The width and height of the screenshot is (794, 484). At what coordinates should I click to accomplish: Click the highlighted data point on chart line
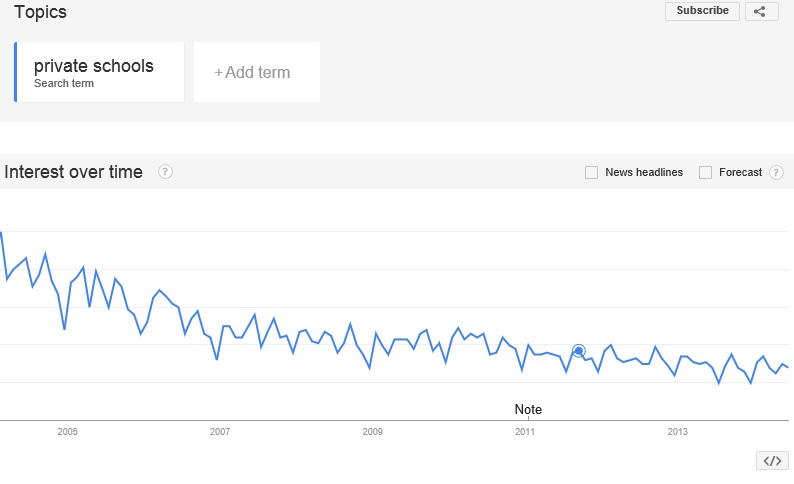(579, 350)
